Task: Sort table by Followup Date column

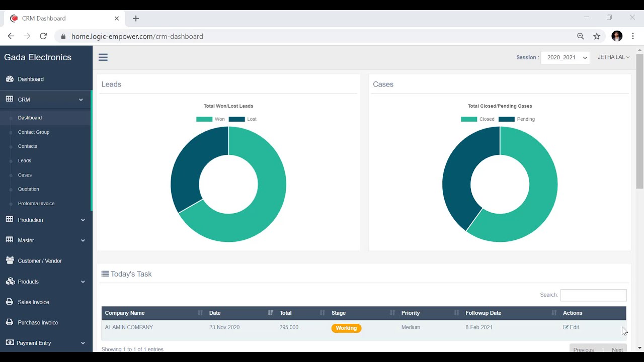Action: (511, 313)
